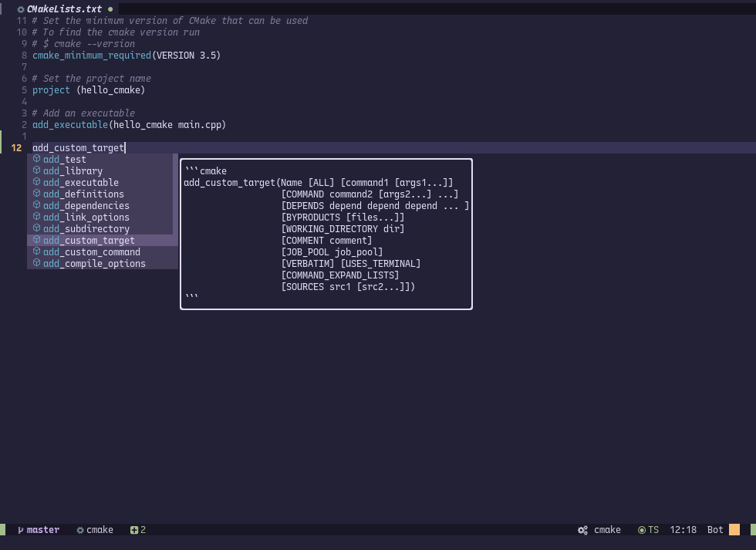Viewport: 756px width, 550px height.
Task: Click the function icon beside add_library
Action: point(36,170)
